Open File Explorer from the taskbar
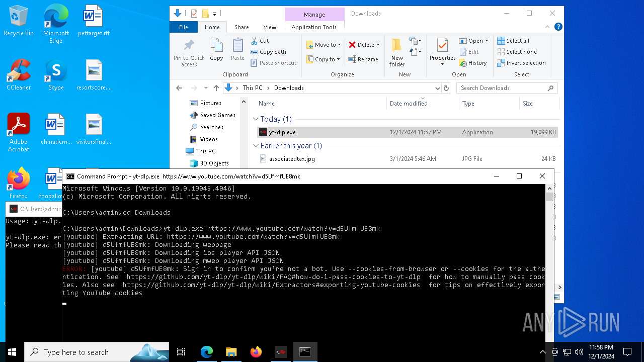The height and width of the screenshot is (362, 644). [231, 352]
